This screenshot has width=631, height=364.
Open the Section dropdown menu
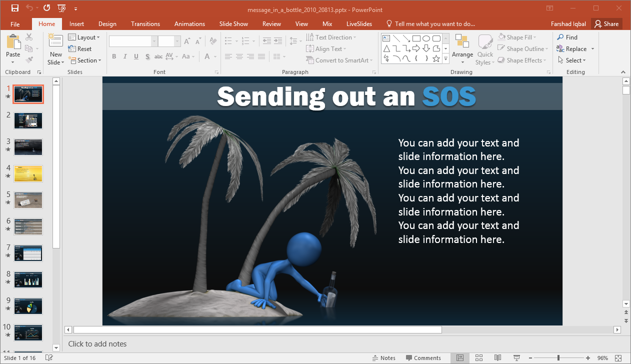[84, 60]
